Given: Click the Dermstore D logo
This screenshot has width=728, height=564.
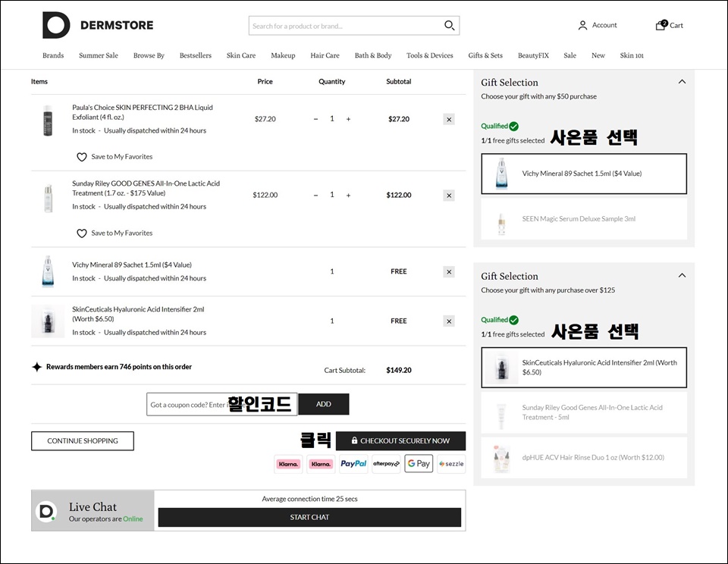Looking at the screenshot, I should click(x=56, y=25).
